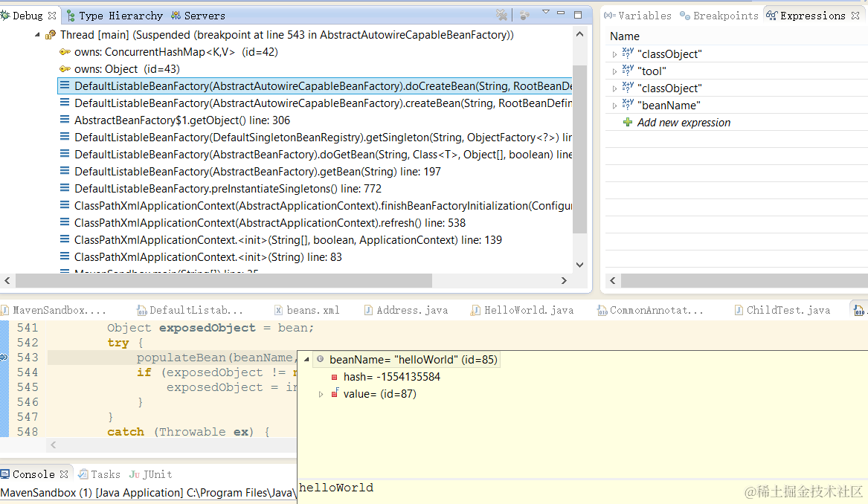868x504 pixels.
Task: Click editor horizontal scroll-left arrow
Action: point(53,445)
